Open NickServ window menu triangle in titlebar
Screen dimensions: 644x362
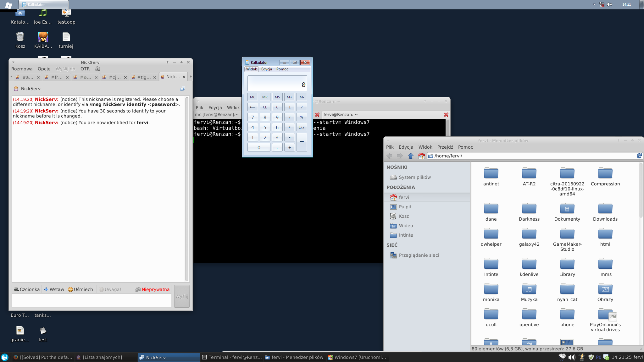click(x=13, y=62)
